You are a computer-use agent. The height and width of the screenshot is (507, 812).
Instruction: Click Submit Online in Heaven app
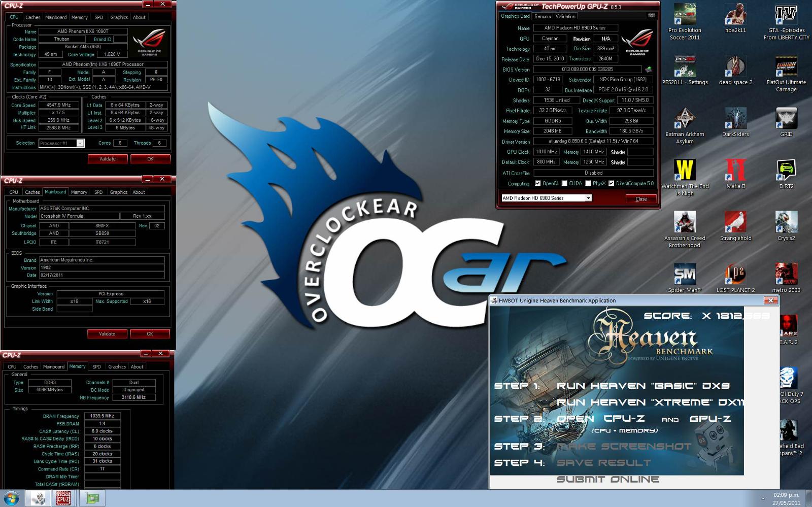607,479
